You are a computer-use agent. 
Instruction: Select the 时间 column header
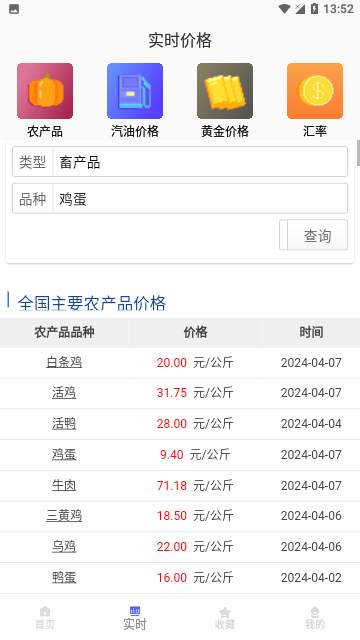311,332
